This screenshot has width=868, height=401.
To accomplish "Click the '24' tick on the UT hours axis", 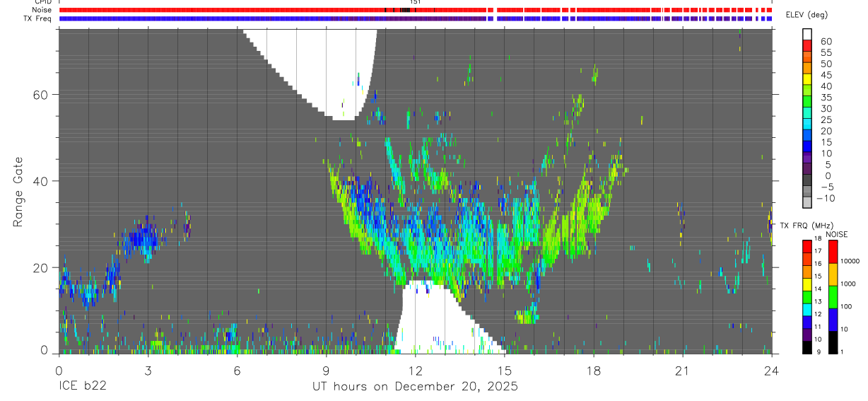I will (771, 371).
